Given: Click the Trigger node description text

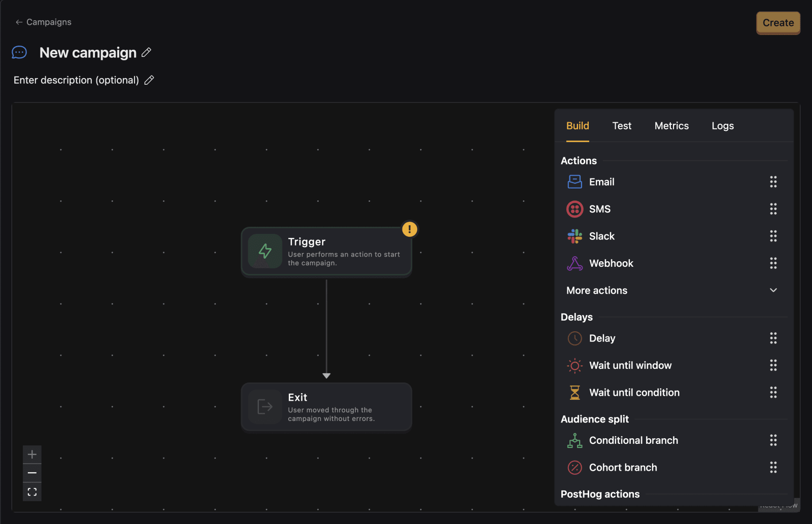Looking at the screenshot, I should 344,259.
